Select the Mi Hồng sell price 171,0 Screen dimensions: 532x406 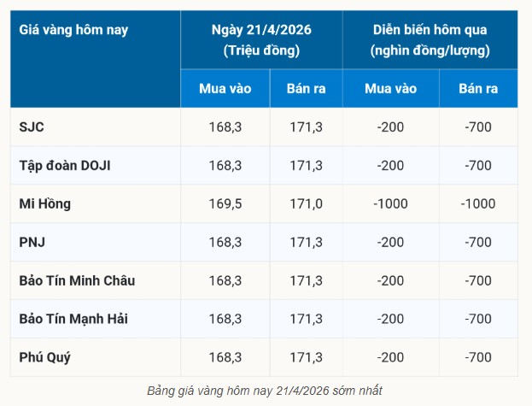[306, 203]
